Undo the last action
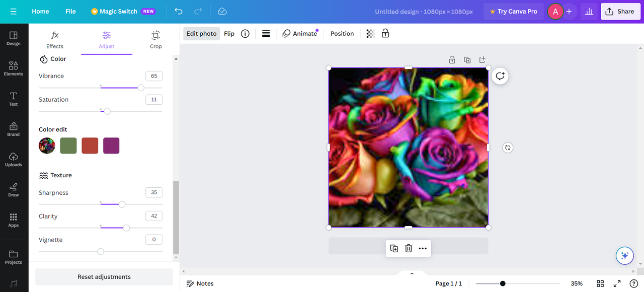 pyautogui.click(x=179, y=11)
